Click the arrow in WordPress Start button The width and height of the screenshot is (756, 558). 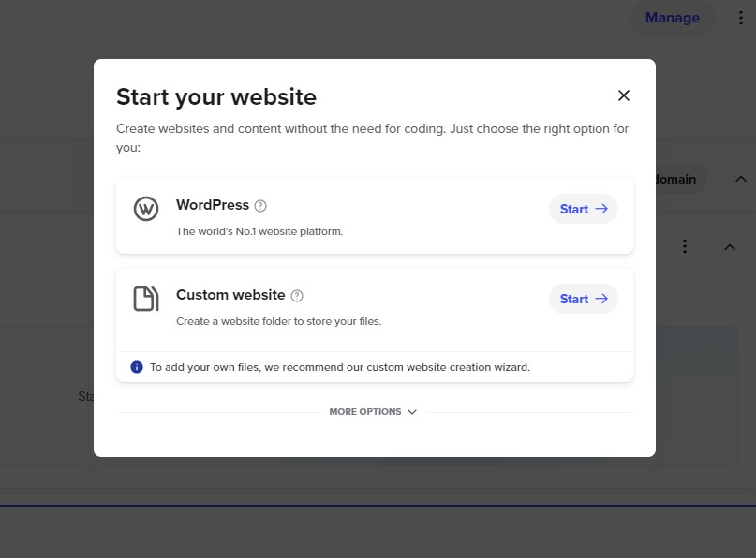[601, 209]
